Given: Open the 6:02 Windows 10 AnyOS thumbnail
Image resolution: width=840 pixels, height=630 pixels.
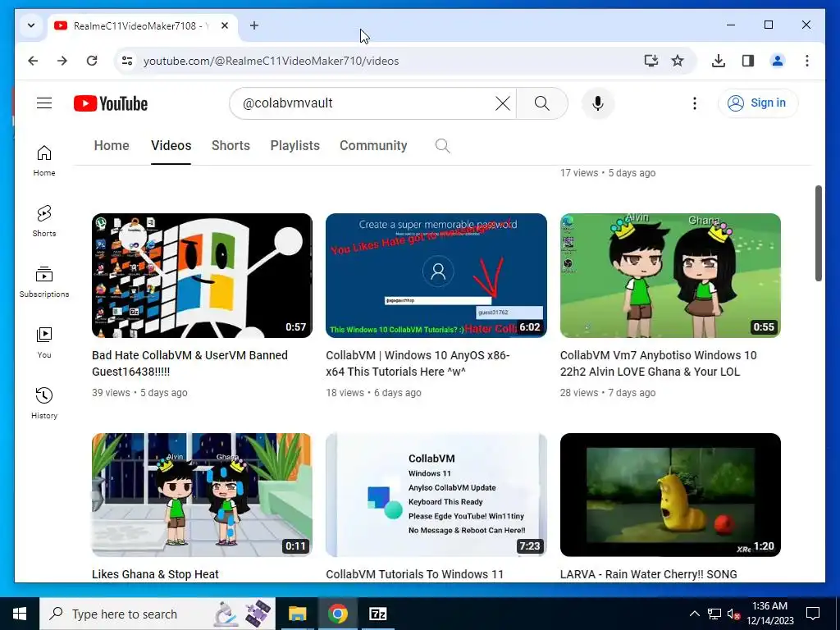Looking at the screenshot, I should (436, 276).
